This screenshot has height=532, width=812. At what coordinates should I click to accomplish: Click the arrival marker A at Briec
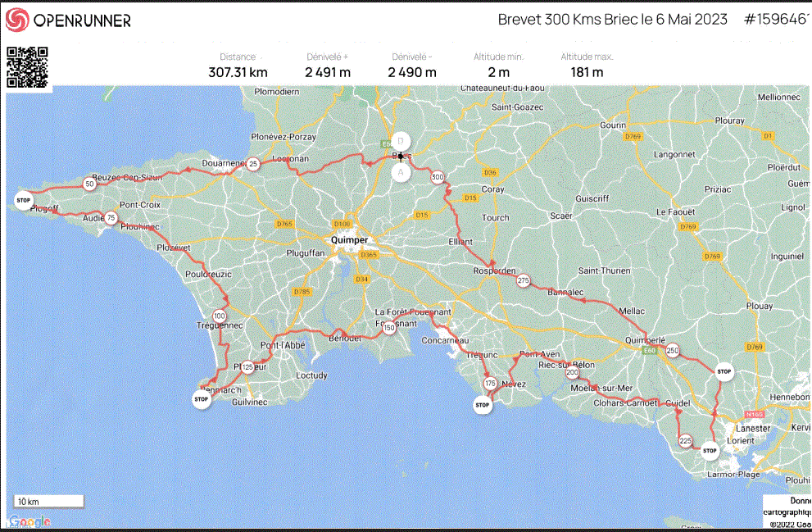pos(400,173)
